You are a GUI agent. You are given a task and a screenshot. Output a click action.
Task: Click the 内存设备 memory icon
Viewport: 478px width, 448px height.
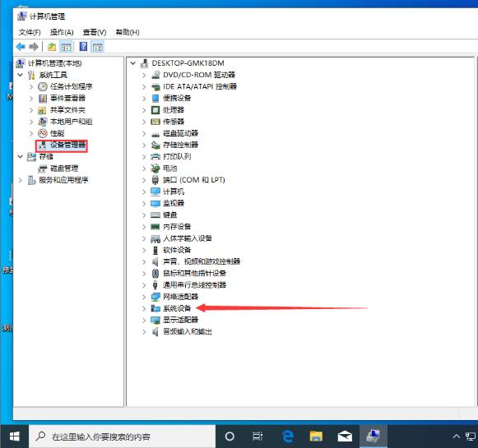tap(155, 227)
